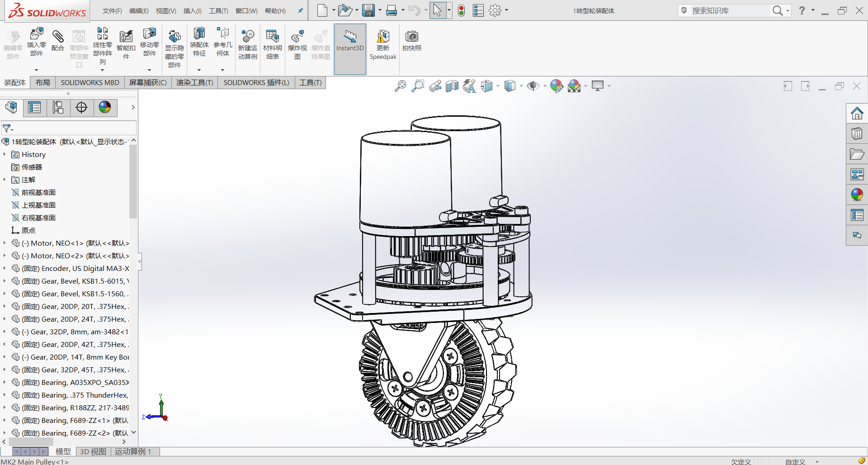This screenshot has width=868, height=465.
Task: Select 原点 origin item in tree
Action: point(28,230)
